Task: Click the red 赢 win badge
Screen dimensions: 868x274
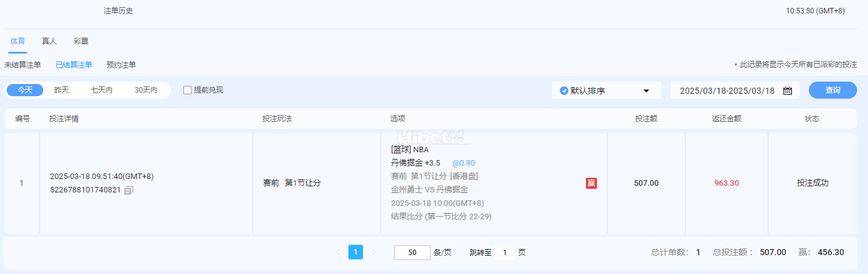Action: (591, 183)
